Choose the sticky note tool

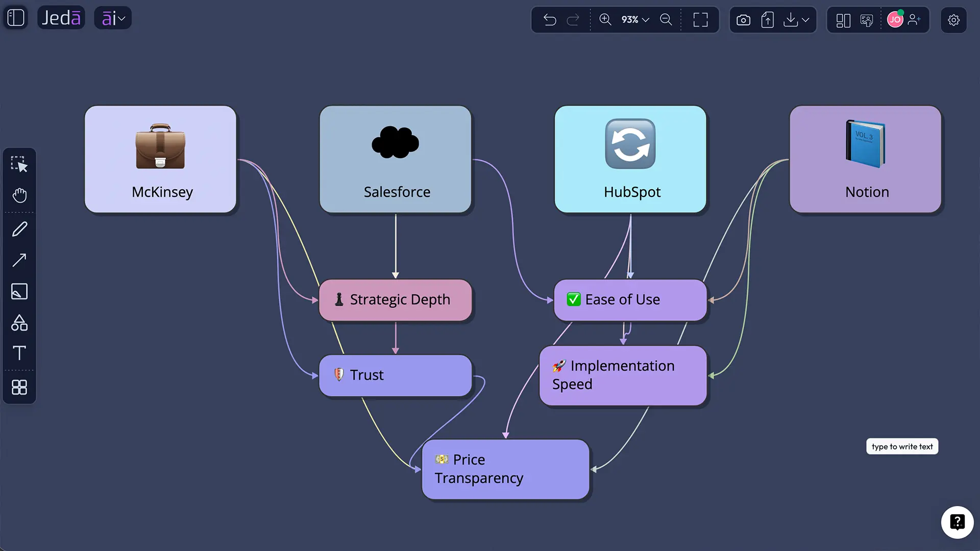19,291
